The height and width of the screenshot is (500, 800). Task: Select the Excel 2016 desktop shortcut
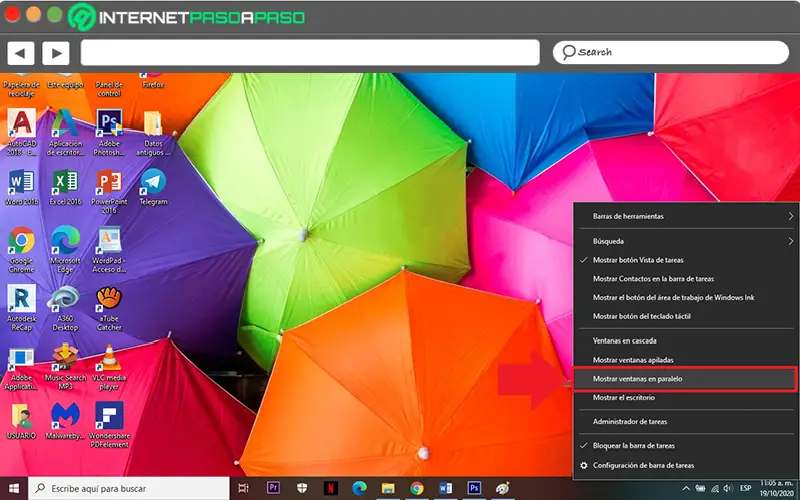[x=65, y=187]
